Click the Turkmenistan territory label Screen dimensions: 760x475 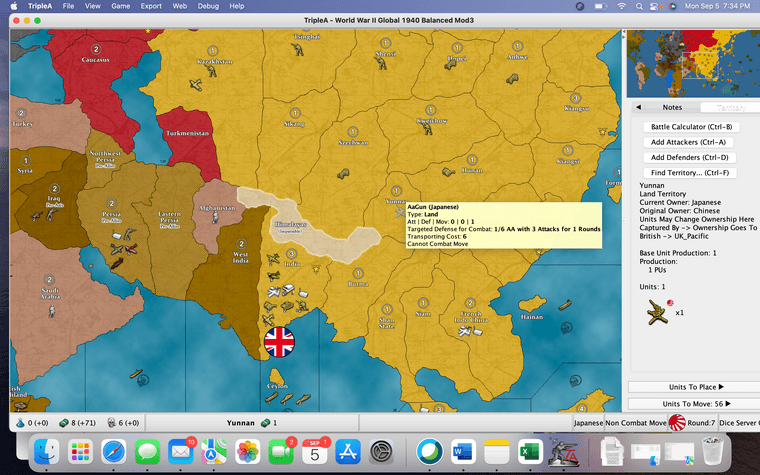(x=187, y=133)
